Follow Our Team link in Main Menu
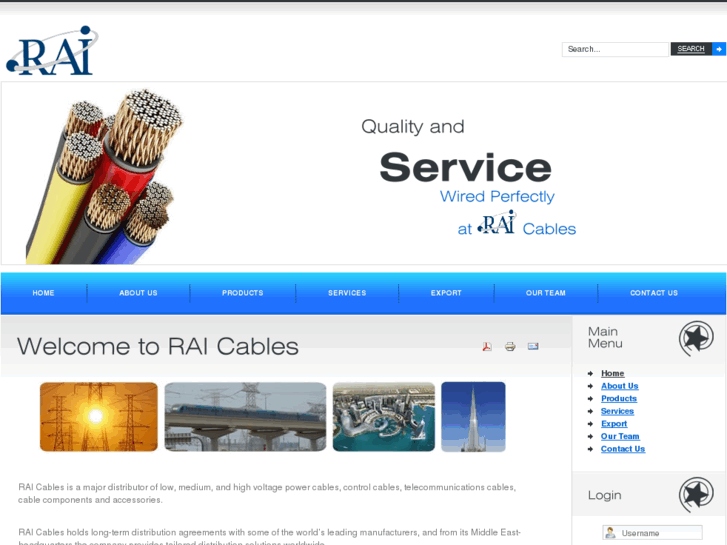727x545 pixels. (620, 436)
